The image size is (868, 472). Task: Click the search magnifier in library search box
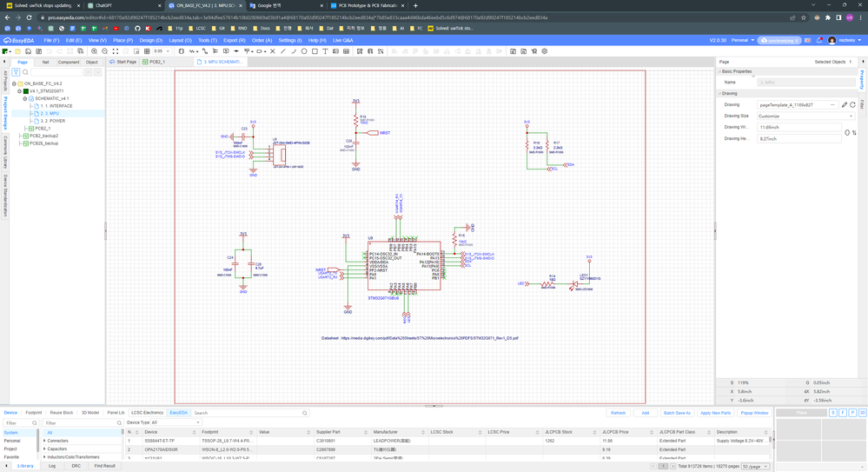[304, 413]
